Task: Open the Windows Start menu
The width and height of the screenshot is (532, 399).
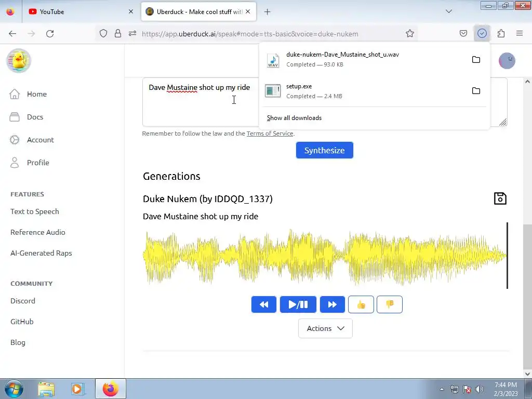Action: pyautogui.click(x=14, y=389)
